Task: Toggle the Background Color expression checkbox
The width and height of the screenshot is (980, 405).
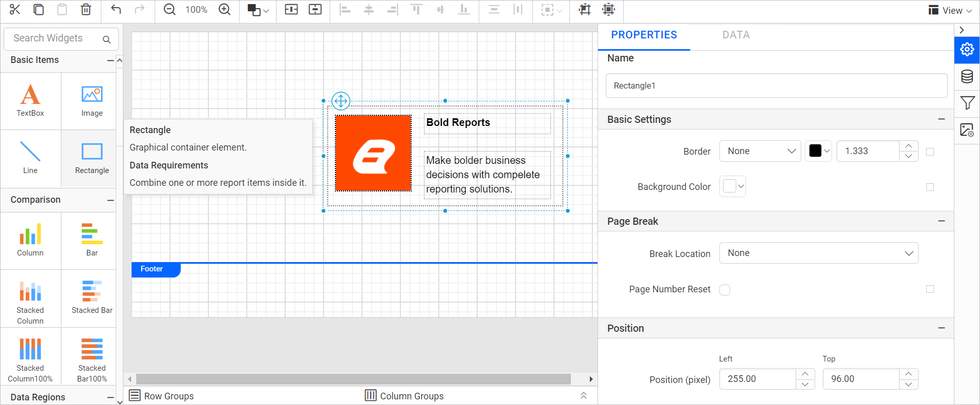Action: [930, 187]
